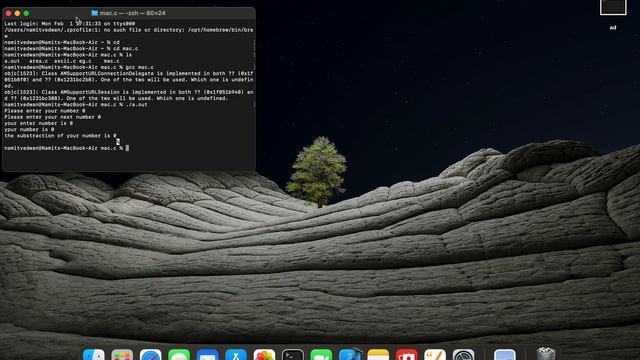Viewport: 640px width, 360px height.
Task: Click "area.c" in the ls output
Action: click(x=38, y=61)
